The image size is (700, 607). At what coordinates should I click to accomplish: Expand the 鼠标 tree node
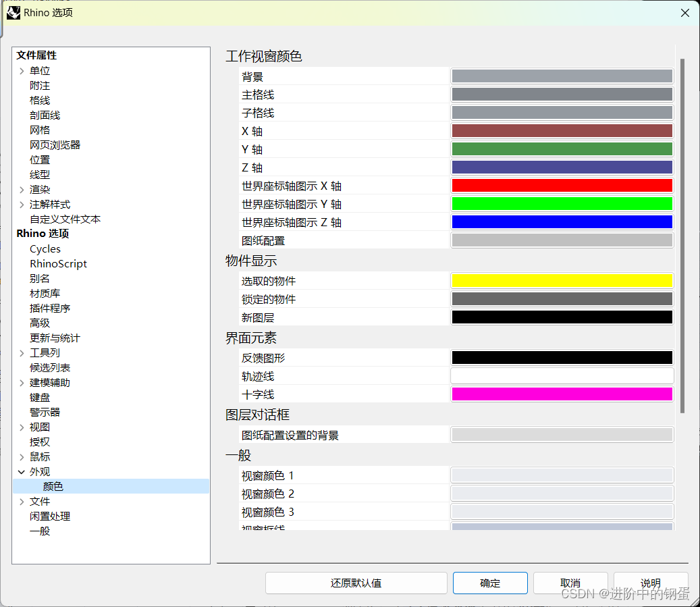pyautogui.click(x=22, y=457)
